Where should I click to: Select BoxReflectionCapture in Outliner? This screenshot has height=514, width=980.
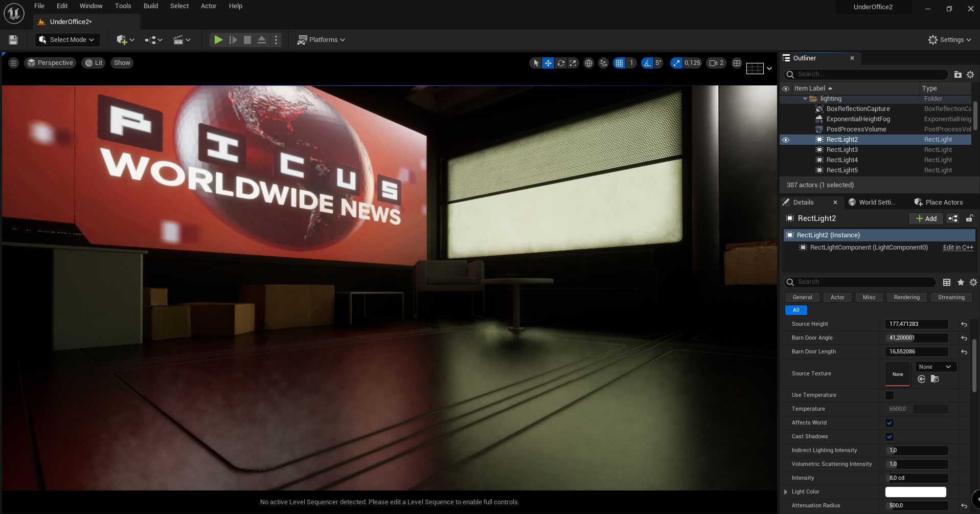(x=858, y=109)
